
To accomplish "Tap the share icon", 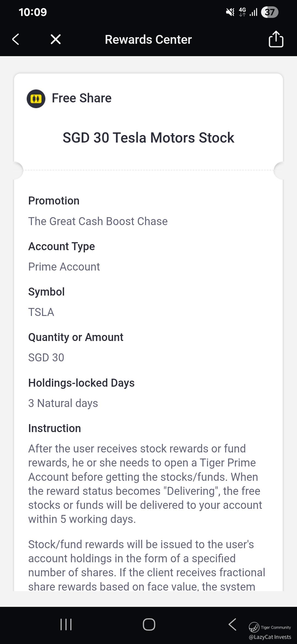I will [x=276, y=39].
